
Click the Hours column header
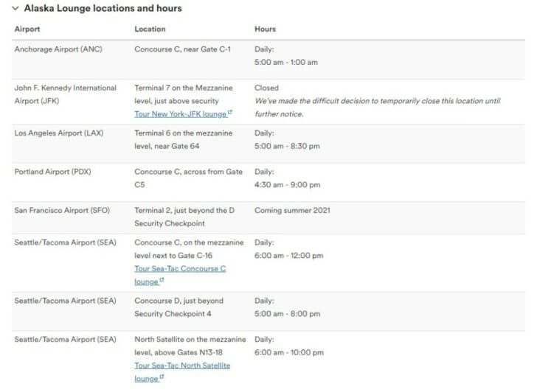(265, 29)
